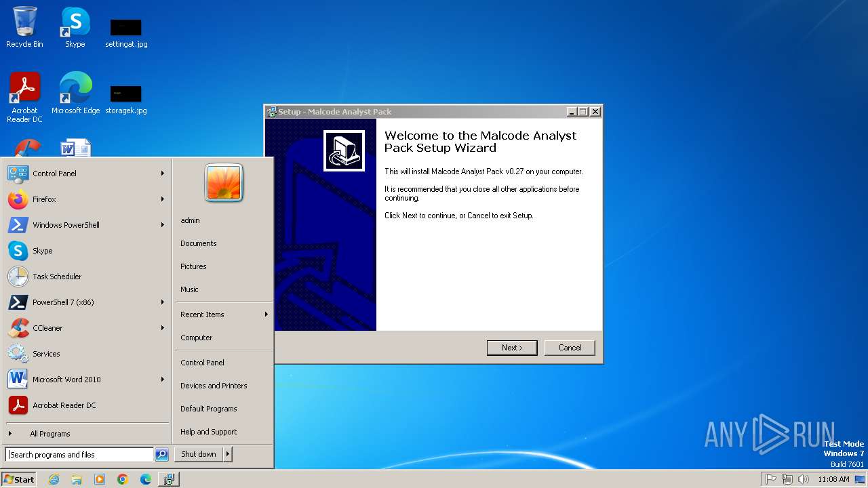Click the search magnifier button

[161, 455]
